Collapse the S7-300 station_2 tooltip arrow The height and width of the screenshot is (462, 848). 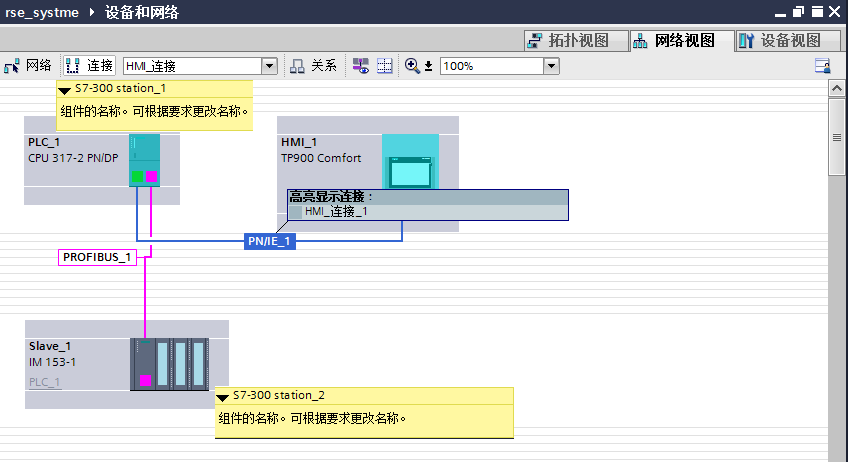point(222,398)
